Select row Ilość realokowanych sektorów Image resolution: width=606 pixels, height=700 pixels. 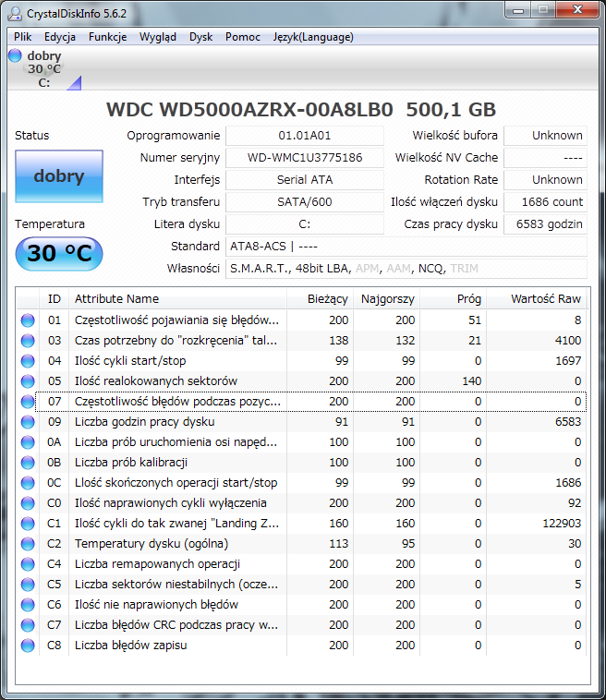[x=301, y=381]
